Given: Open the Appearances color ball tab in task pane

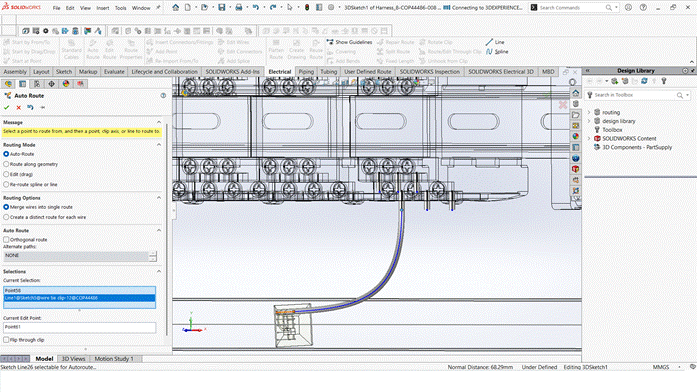Looking at the screenshot, I should (x=576, y=136).
